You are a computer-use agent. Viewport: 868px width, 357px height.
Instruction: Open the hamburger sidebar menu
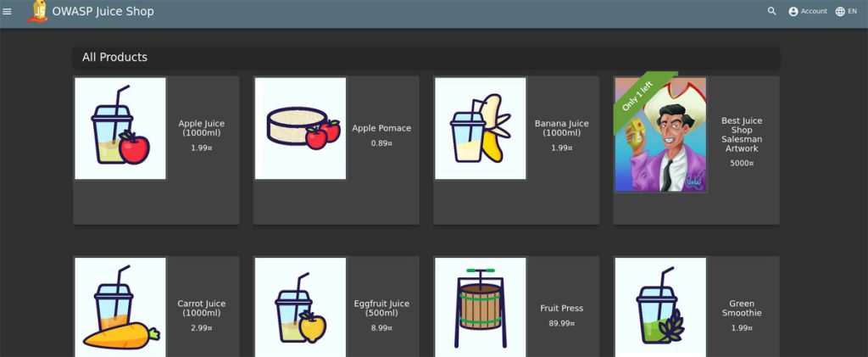pyautogui.click(x=7, y=11)
